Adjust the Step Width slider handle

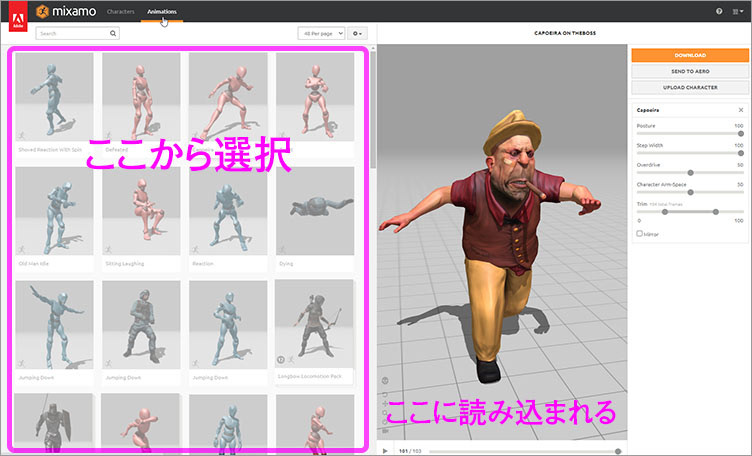click(740, 153)
